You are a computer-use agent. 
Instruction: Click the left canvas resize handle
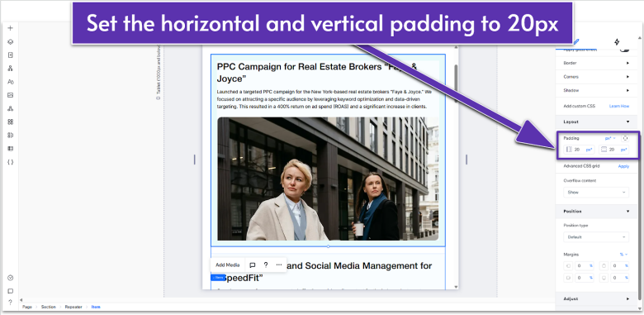click(x=194, y=160)
